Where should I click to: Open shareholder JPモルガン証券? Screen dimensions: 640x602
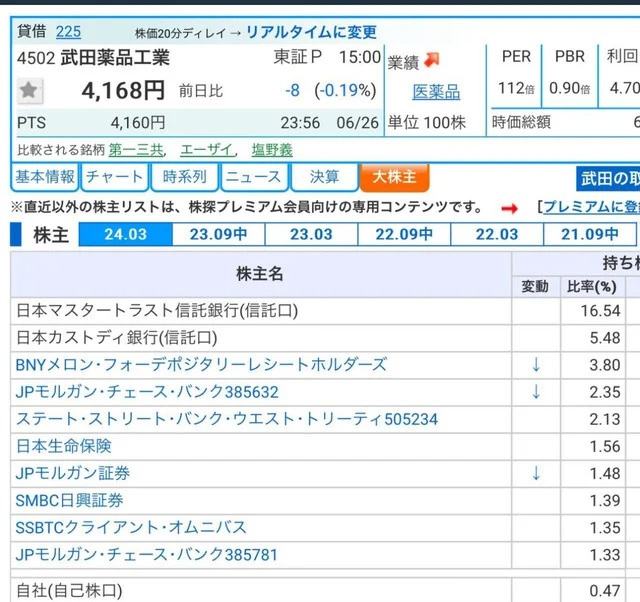tap(73, 473)
